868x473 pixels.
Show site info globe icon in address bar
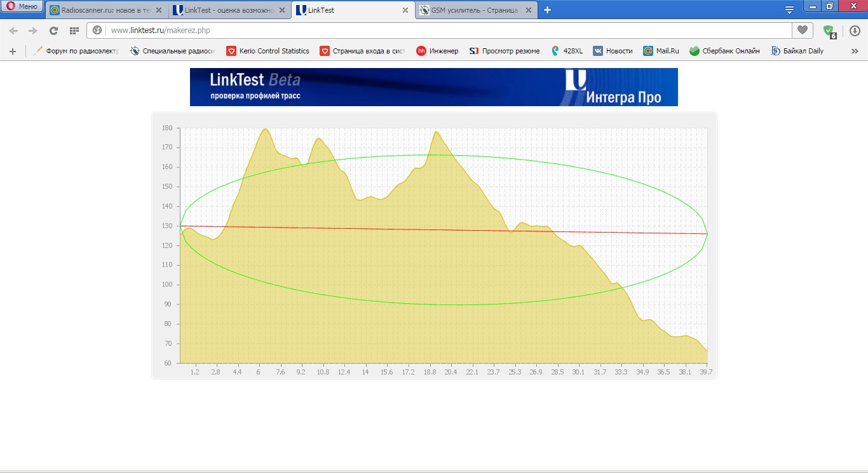point(98,31)
